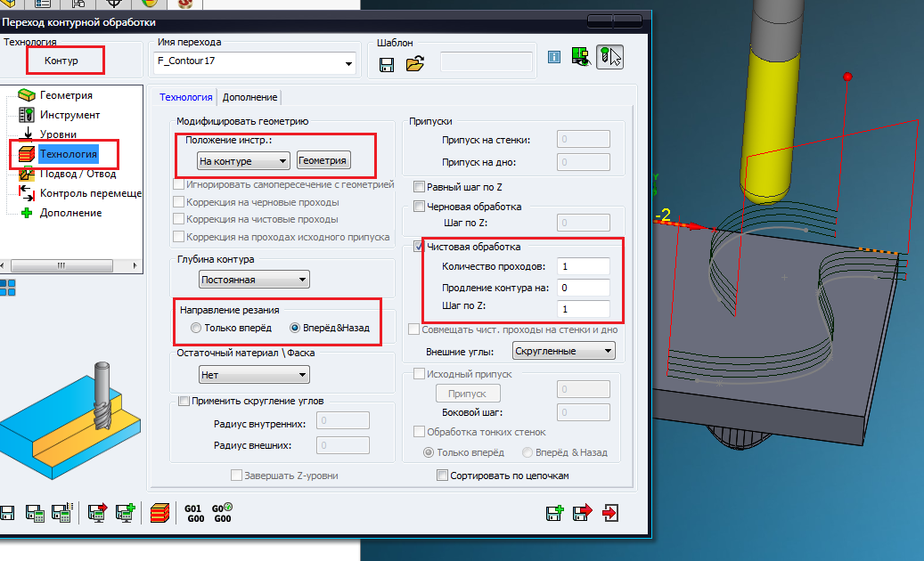Click the save with green plus icon
The width and height of the screenshot is (924, 561).
(x=554, y=513)
